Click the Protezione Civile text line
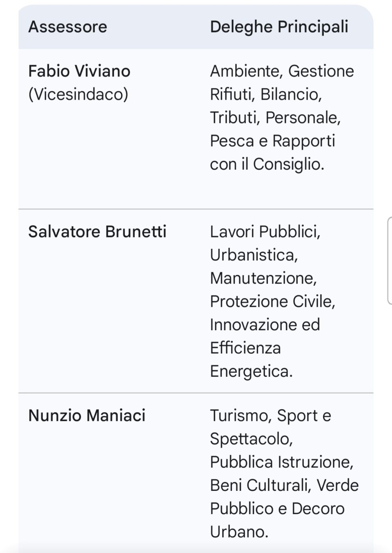The image size is (392, 553). click(x=272, y=302)
